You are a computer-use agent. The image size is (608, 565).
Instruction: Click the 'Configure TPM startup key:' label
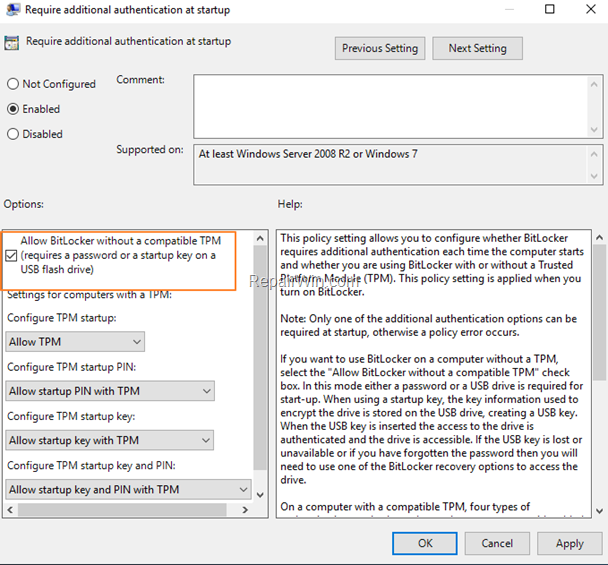click(71, 416)
